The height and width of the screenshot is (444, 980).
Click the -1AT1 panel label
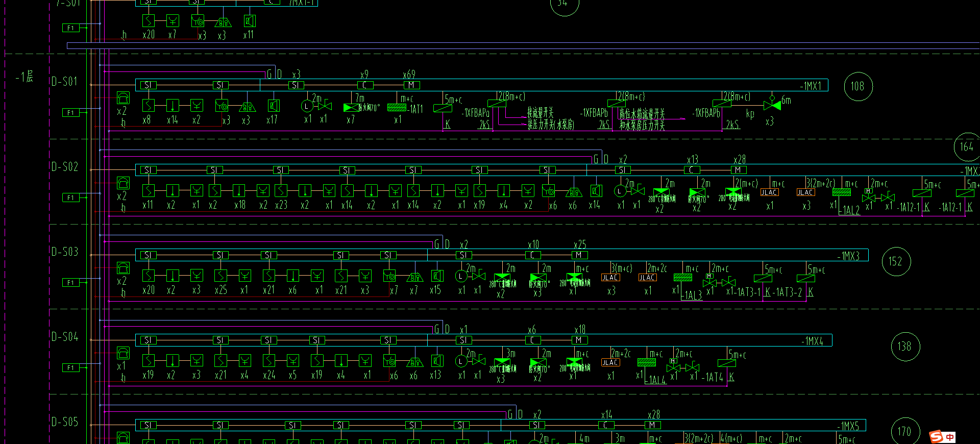415,109
